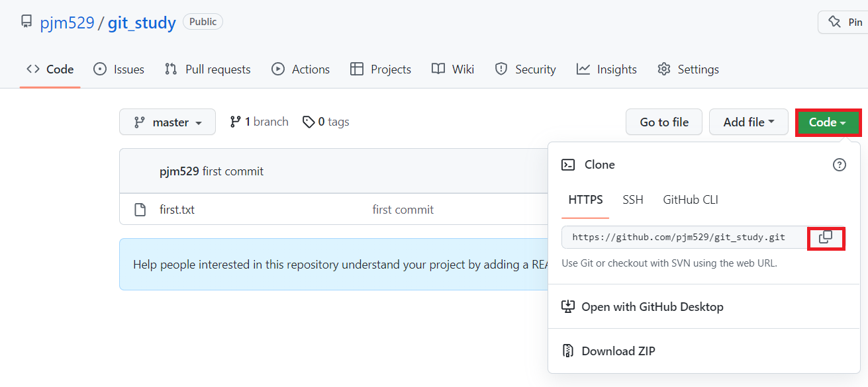Click Download ZIP
868x387 pixels.
[618, 351]
